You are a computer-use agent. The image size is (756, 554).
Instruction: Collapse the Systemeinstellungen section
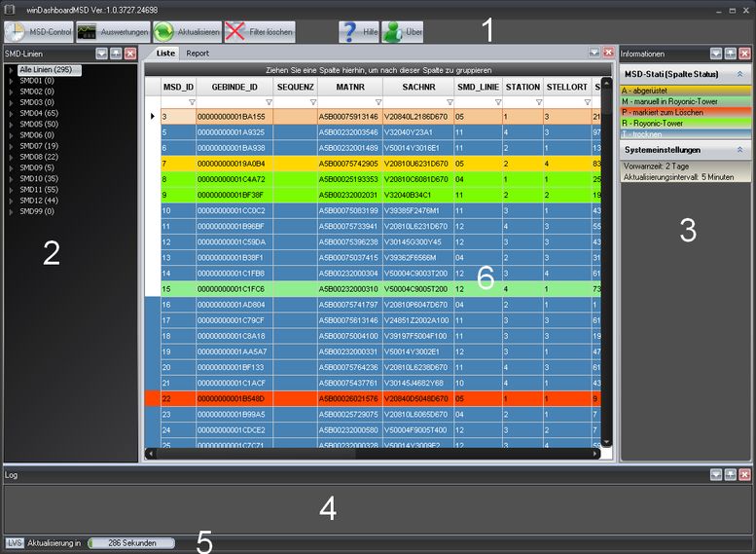pos(739,150)
